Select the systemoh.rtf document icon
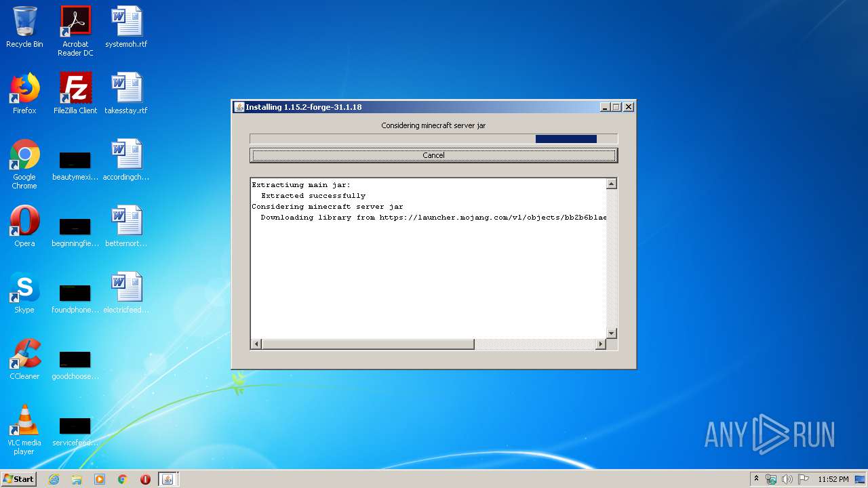Image resolution: width=868 pixels, height=488 pixels. point(126,27)
